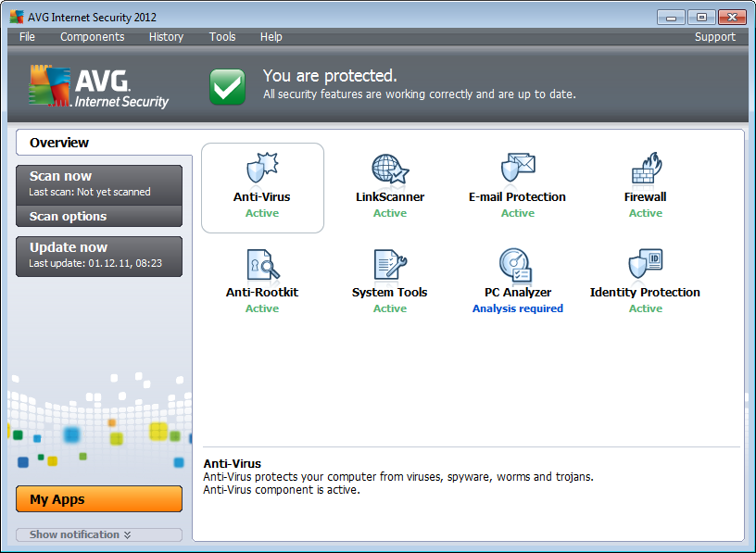Open the Anti-Rootkit component icon
The width and height of the screenshot is (756, 553).
pyautogui.click(x=262, y=264)
